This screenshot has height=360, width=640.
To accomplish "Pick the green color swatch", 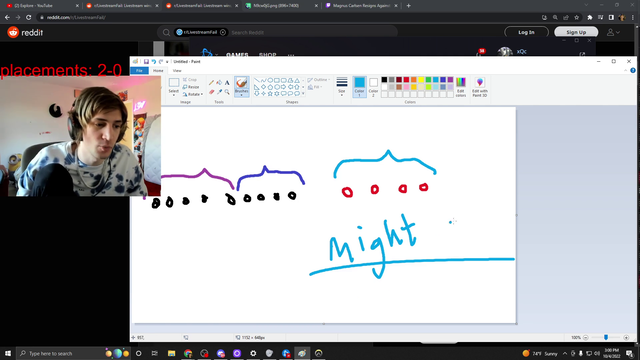I will pyautogui.click(x=428, y=80).
